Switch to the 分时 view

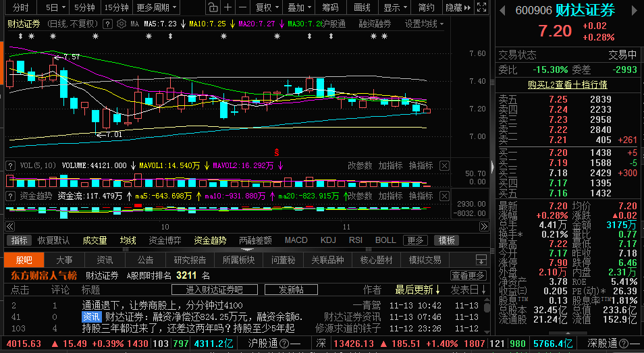(20, 7)
